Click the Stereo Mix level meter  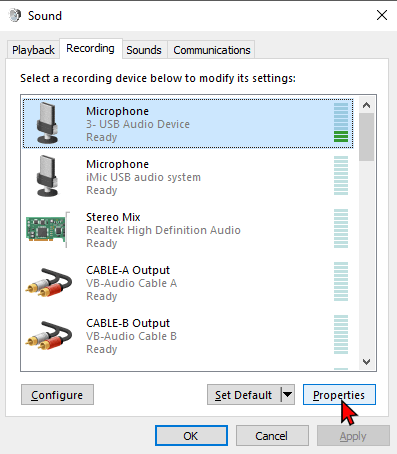click(341, 229)
